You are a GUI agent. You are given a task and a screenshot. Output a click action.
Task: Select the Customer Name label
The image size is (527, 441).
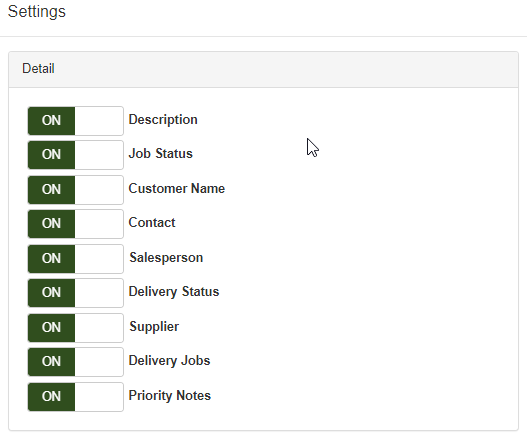pyautogui.click(x=177, y=189)
